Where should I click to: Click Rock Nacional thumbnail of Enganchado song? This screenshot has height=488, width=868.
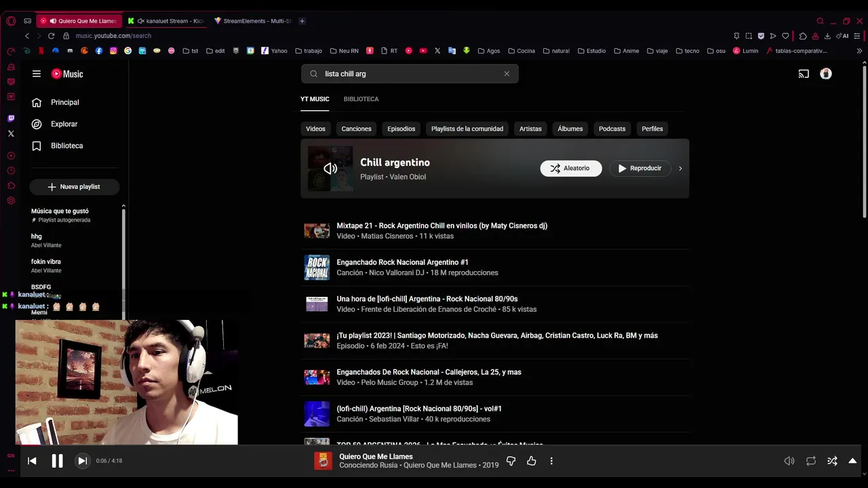pos(317,268)
